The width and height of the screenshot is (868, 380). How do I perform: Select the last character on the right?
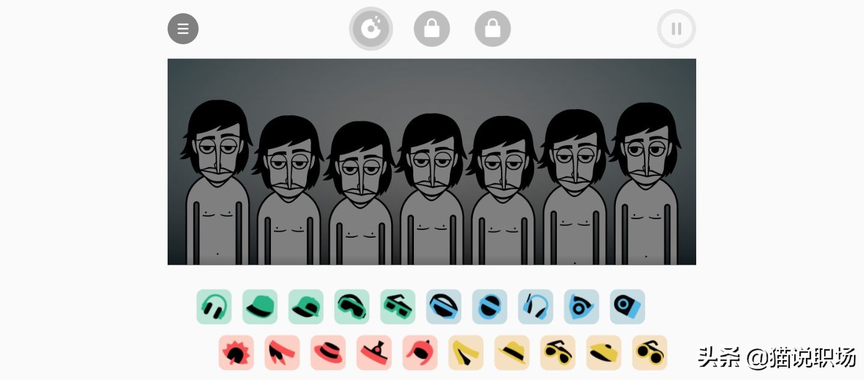(646, 184)
